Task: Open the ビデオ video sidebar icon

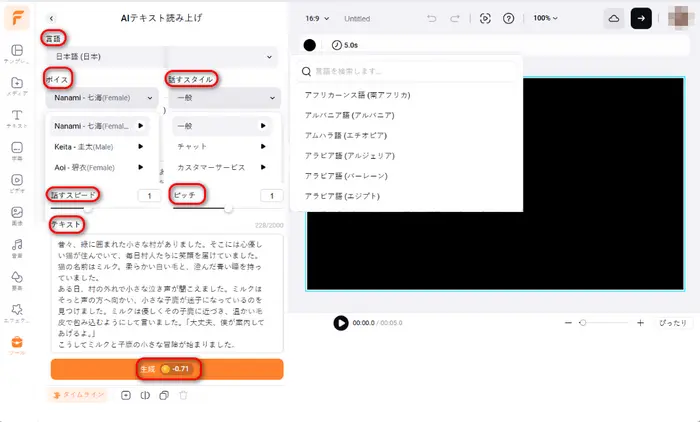Action: (17, 184)
